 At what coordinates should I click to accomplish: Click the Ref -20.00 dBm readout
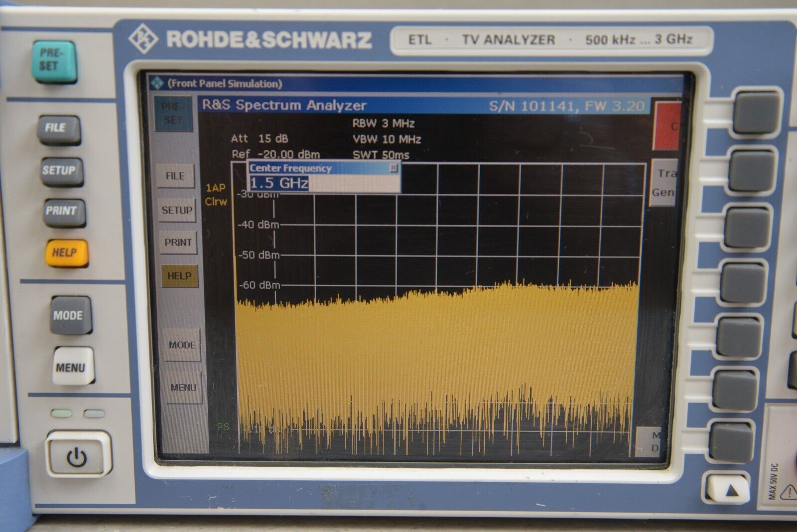point(276,154)
